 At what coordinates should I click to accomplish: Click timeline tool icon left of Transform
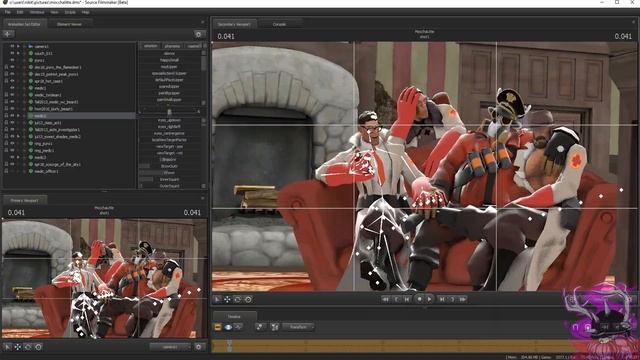coord(260,327)
